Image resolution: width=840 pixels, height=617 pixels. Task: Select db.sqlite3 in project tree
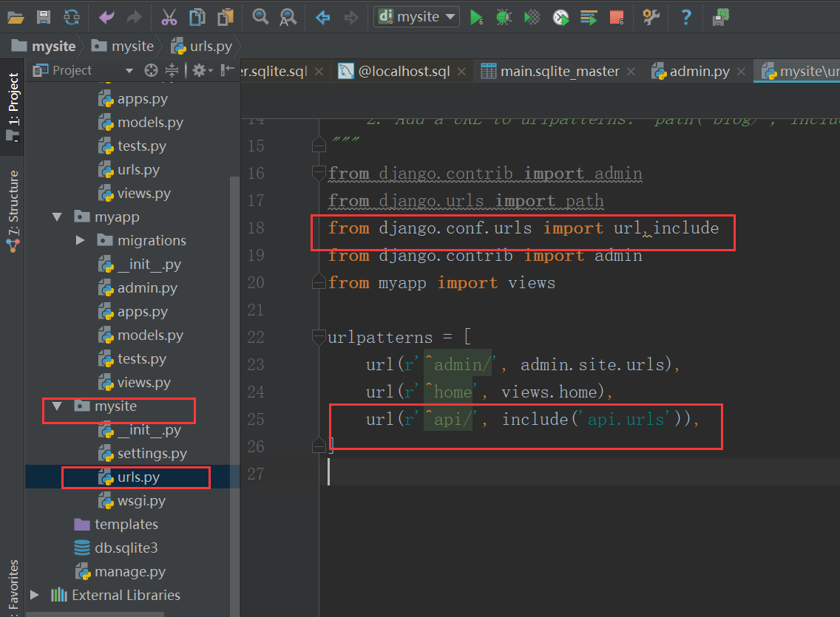click(115, 548)
